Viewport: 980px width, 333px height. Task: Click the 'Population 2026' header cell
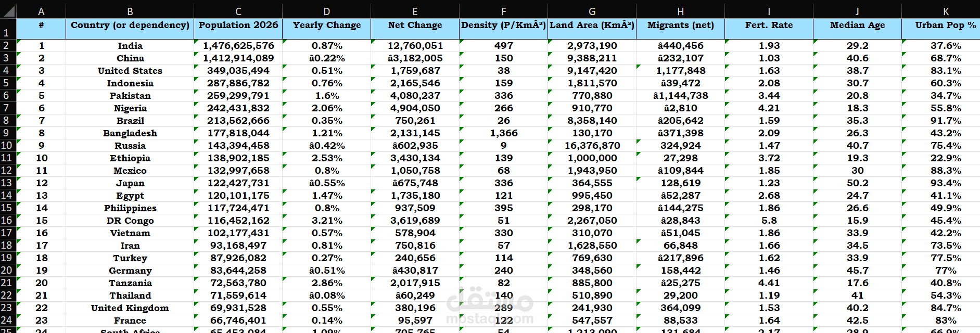tap(238, 29)
